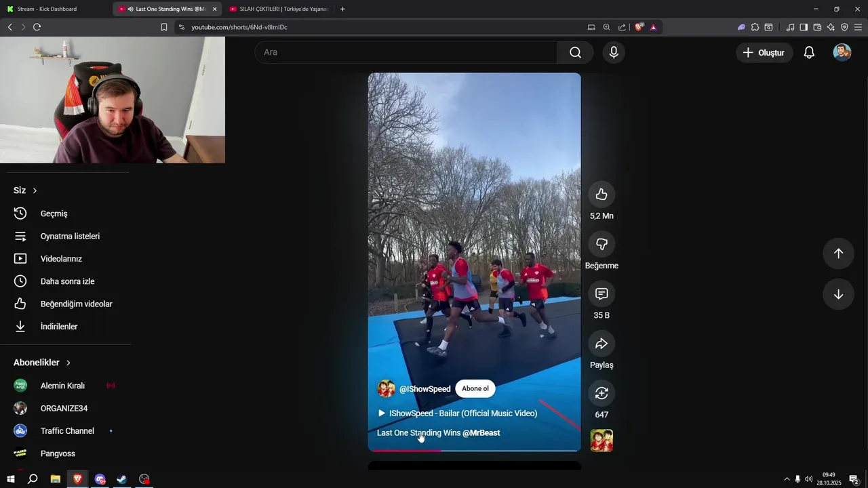This screenshot has width=868, height=488.
Task: Expand the Abonelikler section chevron
Action: (x=68, y=363)
